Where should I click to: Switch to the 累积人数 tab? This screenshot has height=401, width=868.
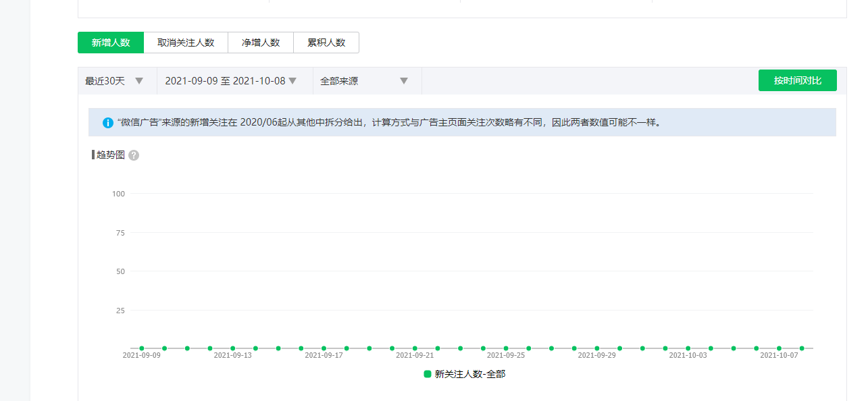(326, 43)
